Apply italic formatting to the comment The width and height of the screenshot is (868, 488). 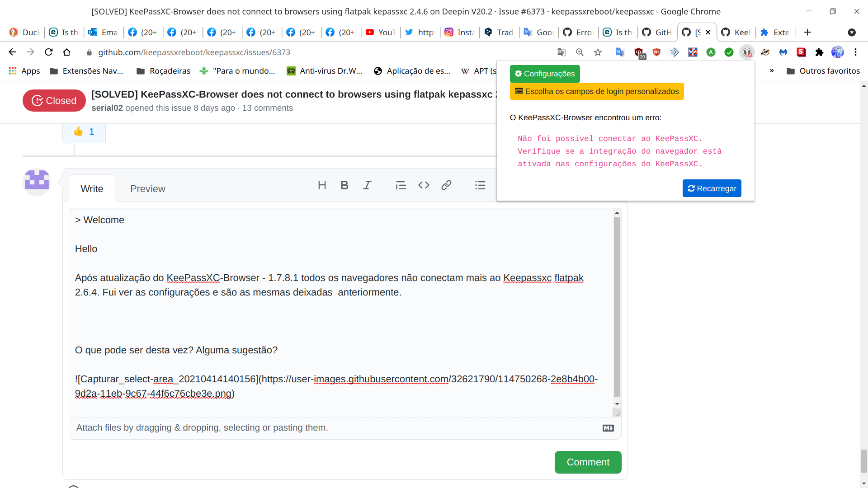pos(367,185)
